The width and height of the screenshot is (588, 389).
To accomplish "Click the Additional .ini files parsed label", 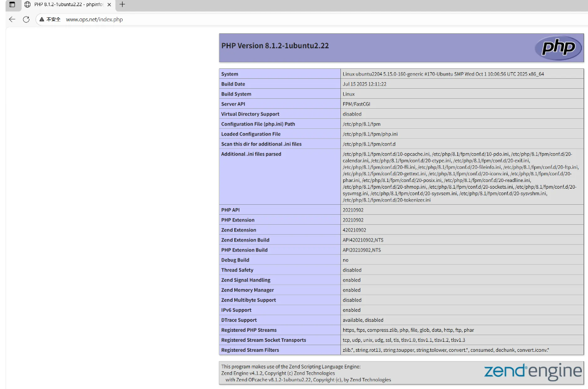I will point(251,154).
